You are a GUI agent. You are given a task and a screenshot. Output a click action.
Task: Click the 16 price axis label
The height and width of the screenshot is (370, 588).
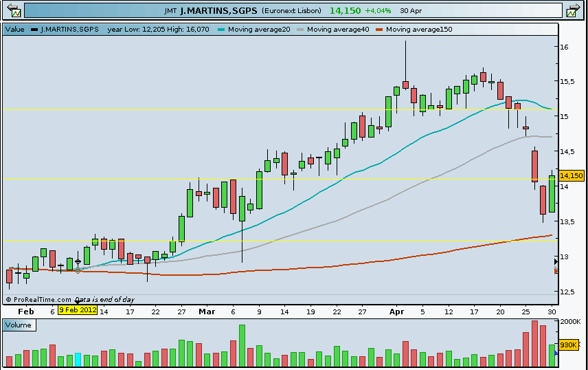[564, 47]
